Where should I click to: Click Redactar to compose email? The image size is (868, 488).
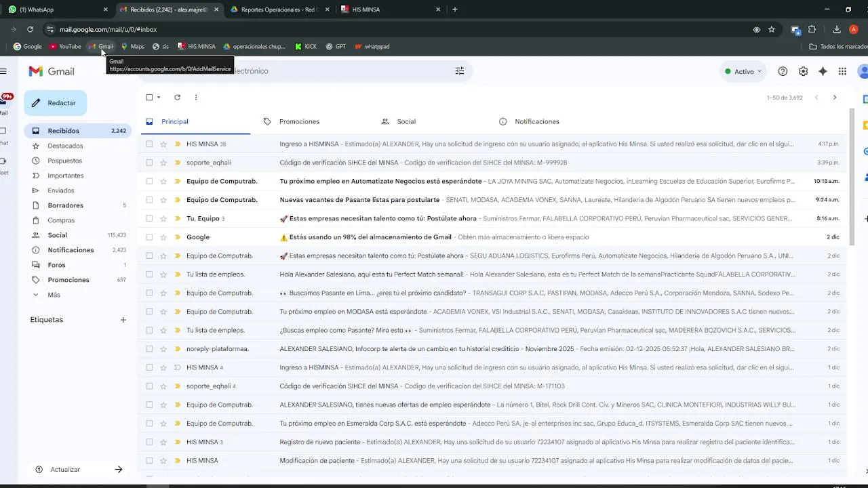click(x=56, y=103)
